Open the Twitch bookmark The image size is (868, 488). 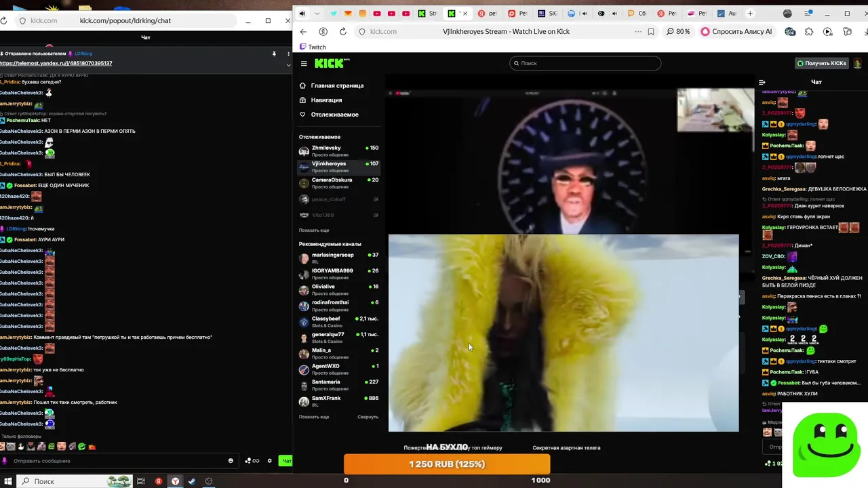313,47
